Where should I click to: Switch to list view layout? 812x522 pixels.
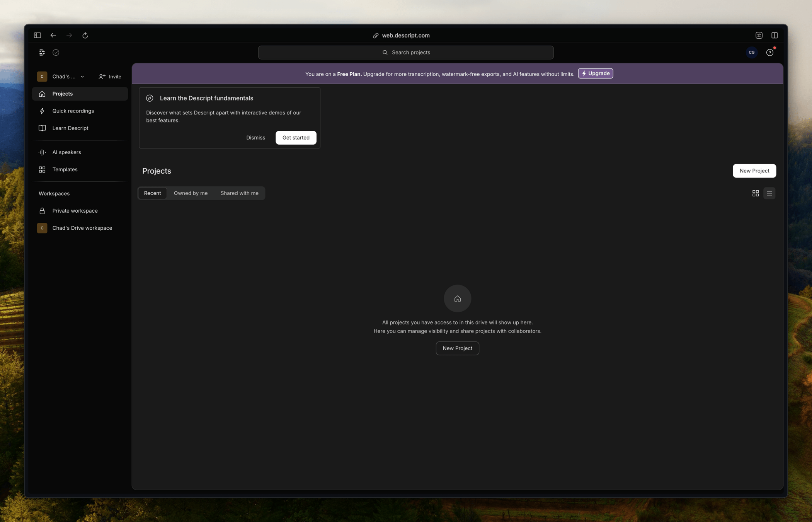tap(769, 193)
